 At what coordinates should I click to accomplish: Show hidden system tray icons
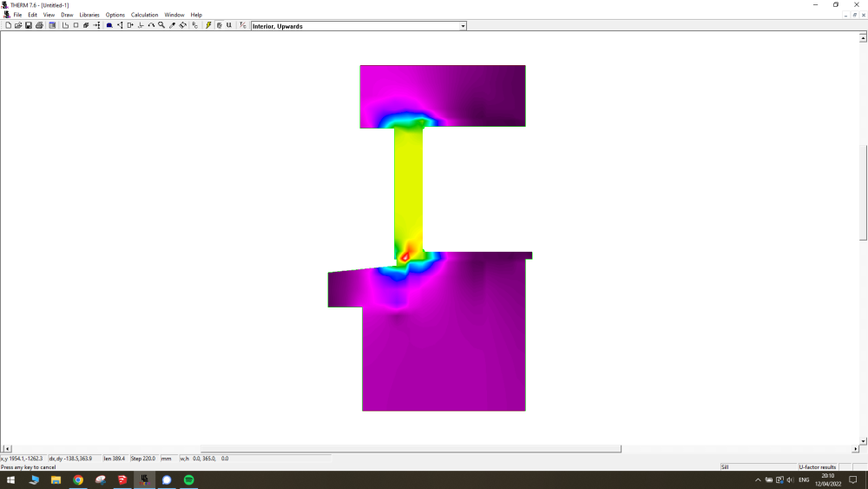[758, 480]
